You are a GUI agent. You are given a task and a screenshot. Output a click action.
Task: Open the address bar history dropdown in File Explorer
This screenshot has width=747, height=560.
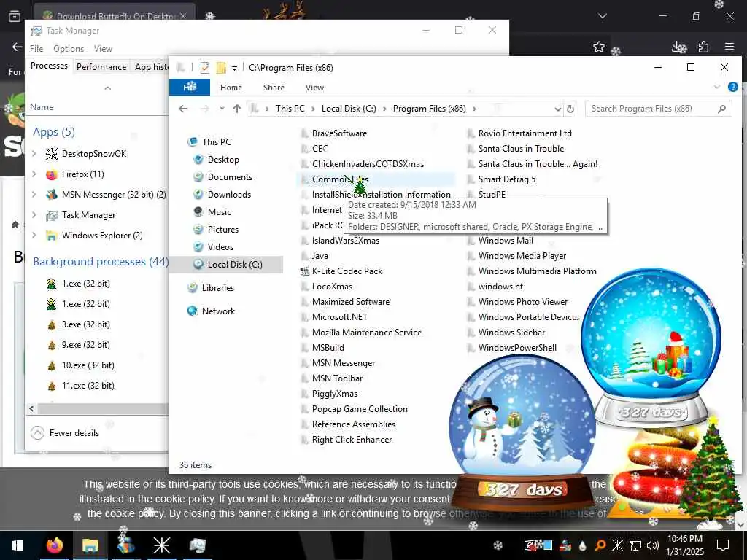tap(557, 109)
